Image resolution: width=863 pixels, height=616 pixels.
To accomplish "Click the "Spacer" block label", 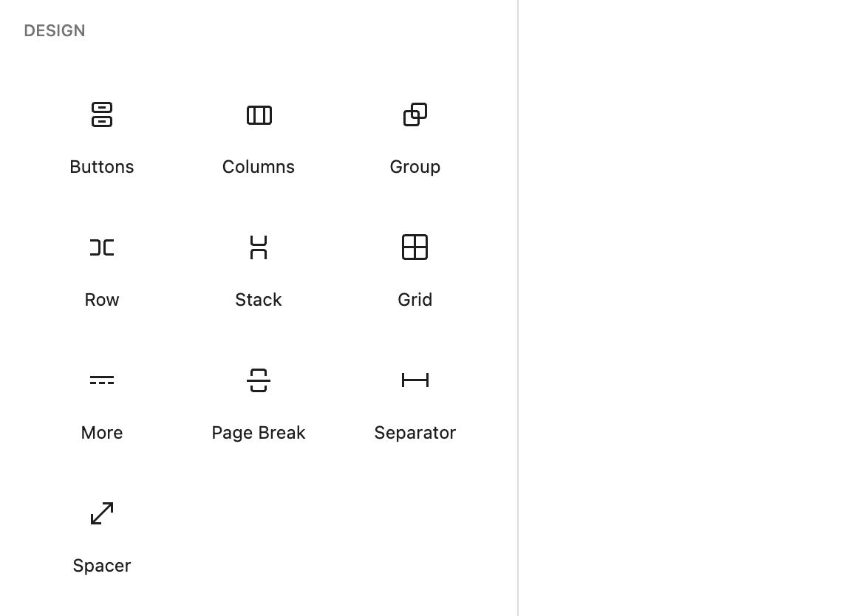I will [x=102, y=566].
